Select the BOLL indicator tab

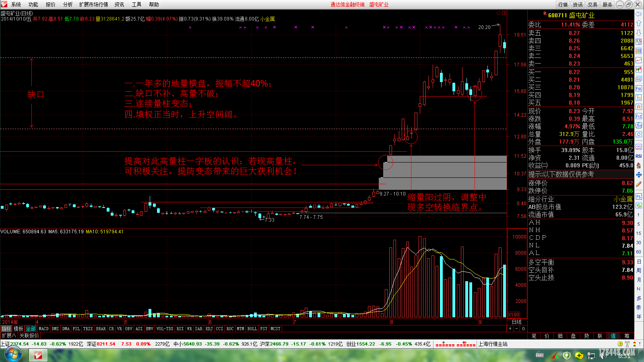252,329
